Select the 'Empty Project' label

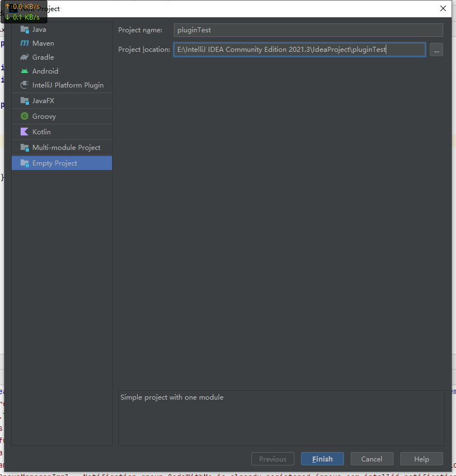55,163
